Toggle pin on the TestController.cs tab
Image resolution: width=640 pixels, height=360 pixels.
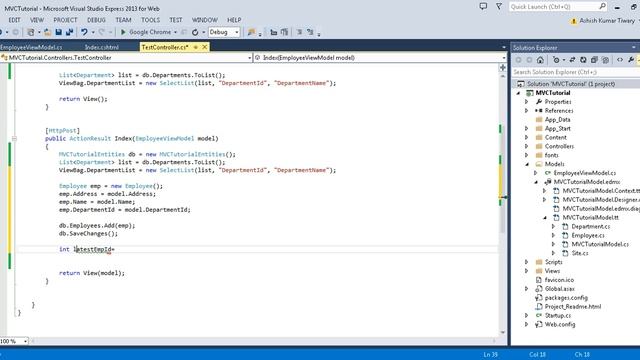196,47
